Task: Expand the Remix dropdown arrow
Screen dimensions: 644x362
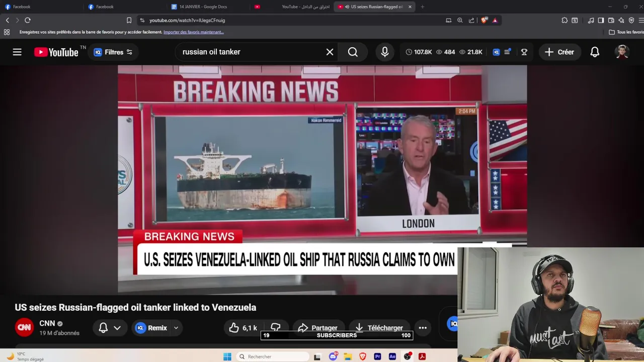Action: coord(176,328)
